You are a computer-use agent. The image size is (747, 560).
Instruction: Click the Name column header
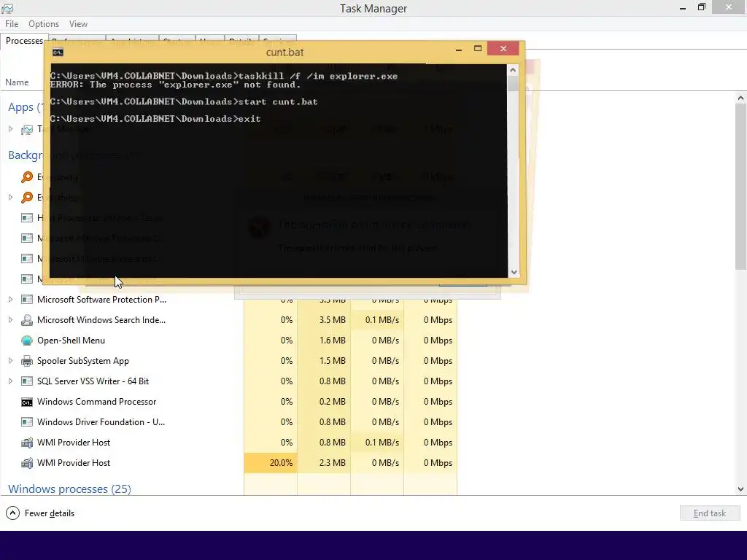(x=17, y=82)
